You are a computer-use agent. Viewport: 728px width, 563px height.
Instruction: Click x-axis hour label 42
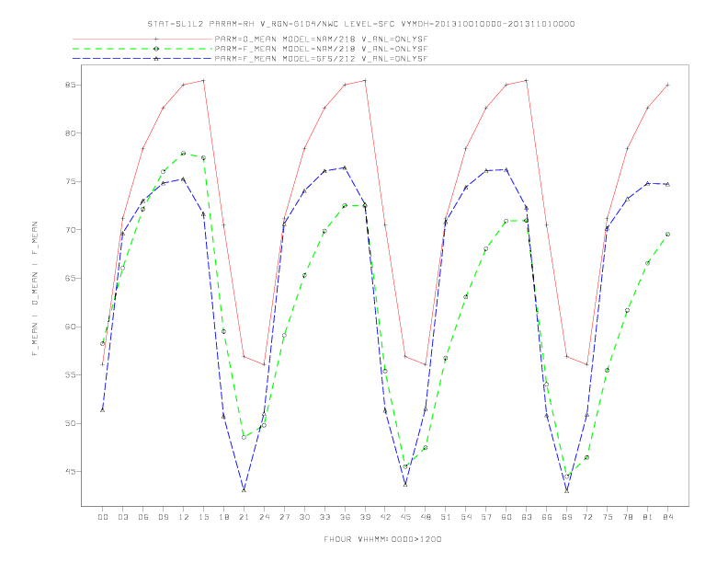coord(385,517)
